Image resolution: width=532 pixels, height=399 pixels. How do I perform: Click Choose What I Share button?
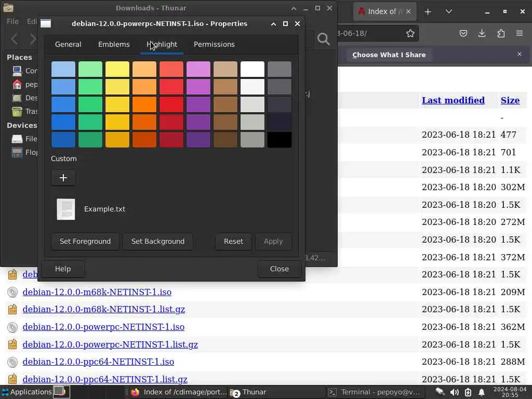389,55
